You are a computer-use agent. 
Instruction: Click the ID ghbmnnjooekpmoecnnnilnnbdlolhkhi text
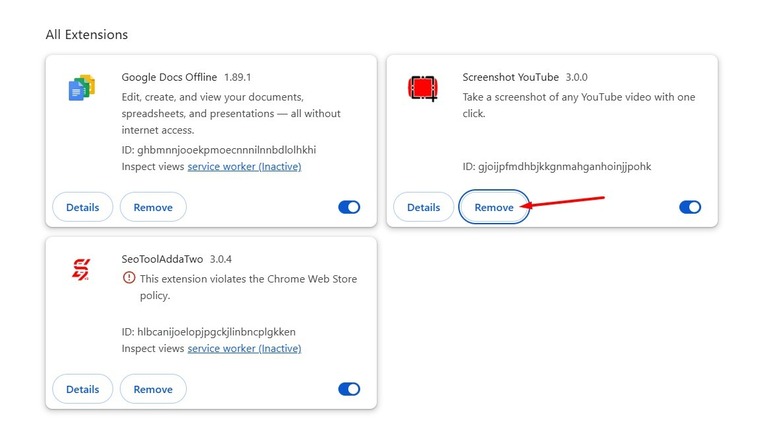point(219,150)
